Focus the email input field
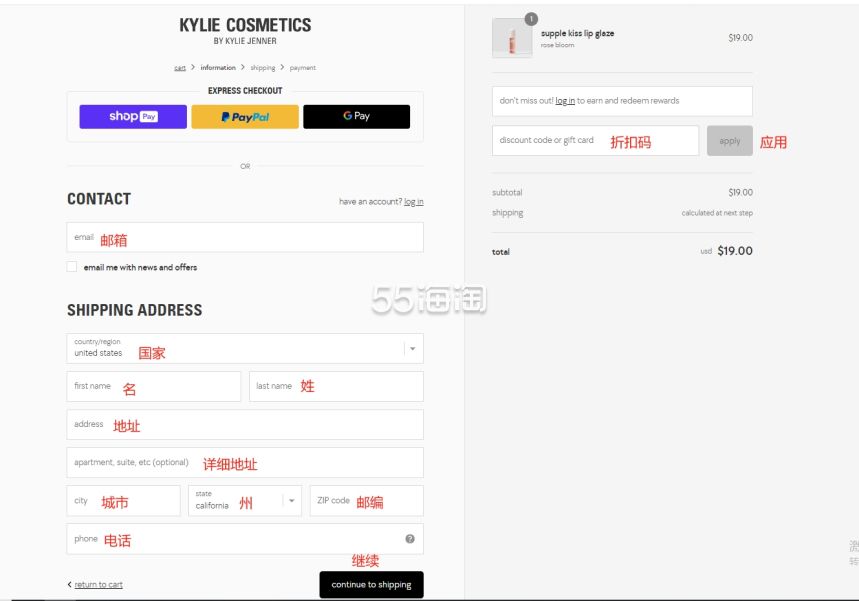The width and height of the screenshot is (859, 601). click(x=245, y=237)
